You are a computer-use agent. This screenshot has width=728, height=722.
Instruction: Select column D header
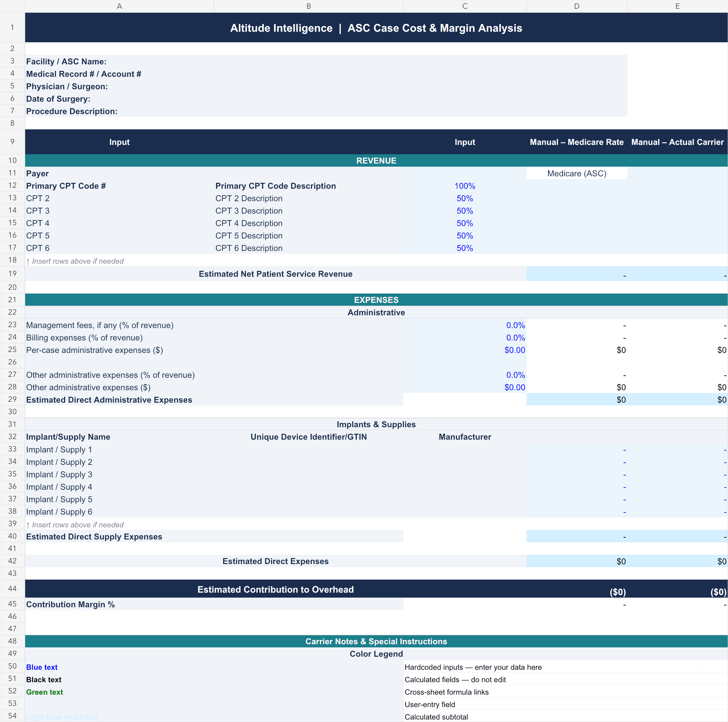click(x=577, y=6)
